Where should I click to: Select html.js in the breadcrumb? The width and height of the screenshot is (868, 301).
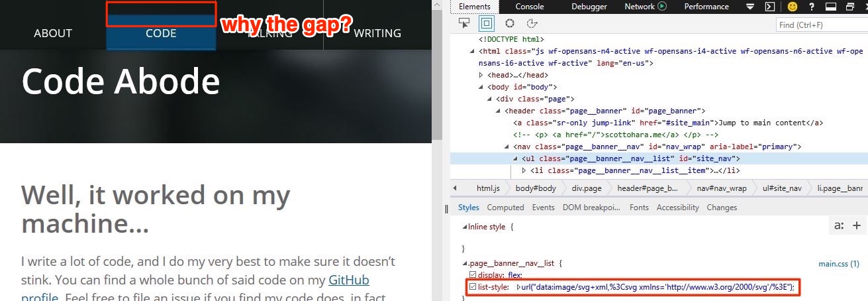(x=487, y=188)
